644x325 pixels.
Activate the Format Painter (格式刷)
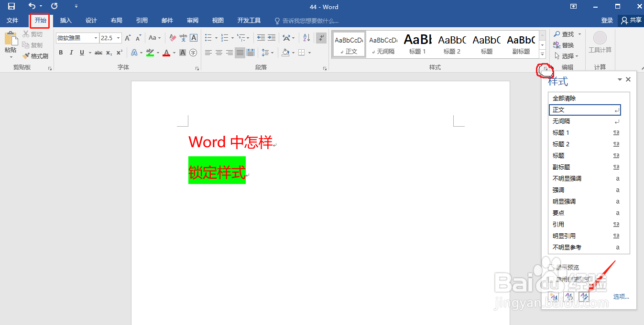(x=35, y=56)
